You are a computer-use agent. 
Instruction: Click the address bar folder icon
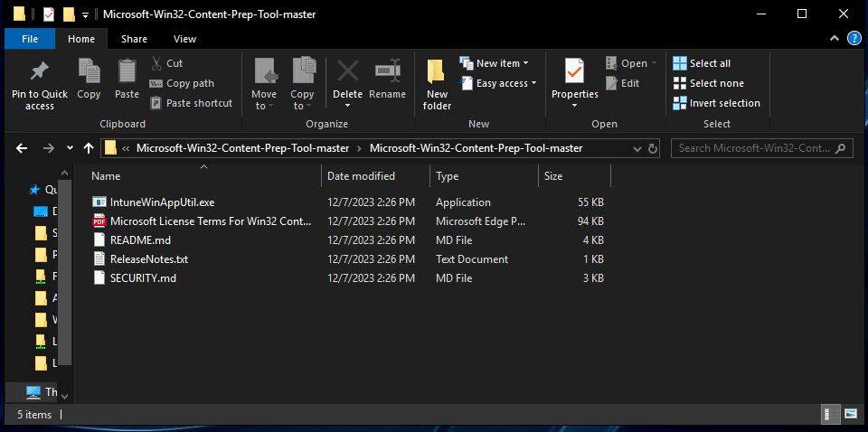point(110,148)
